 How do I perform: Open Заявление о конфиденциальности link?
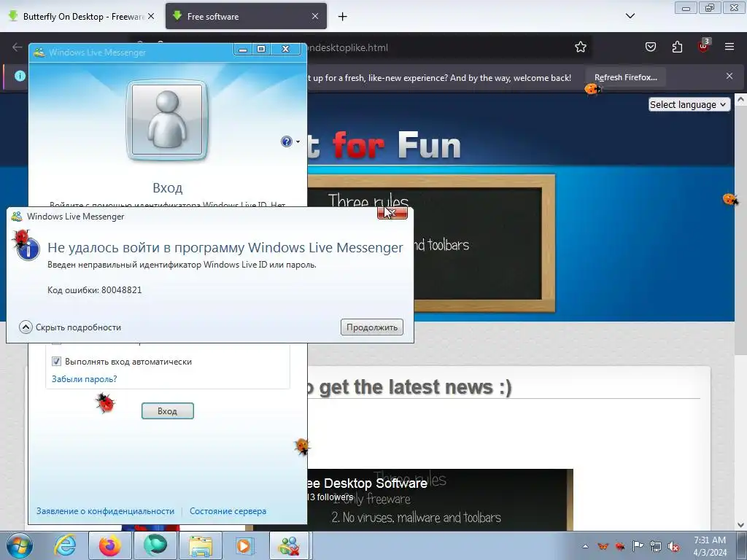105,511
